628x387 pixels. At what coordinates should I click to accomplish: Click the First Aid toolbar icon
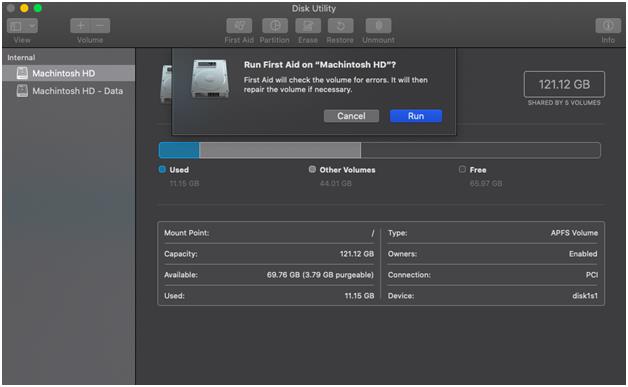pyautogui.click(x=239, y=26)
